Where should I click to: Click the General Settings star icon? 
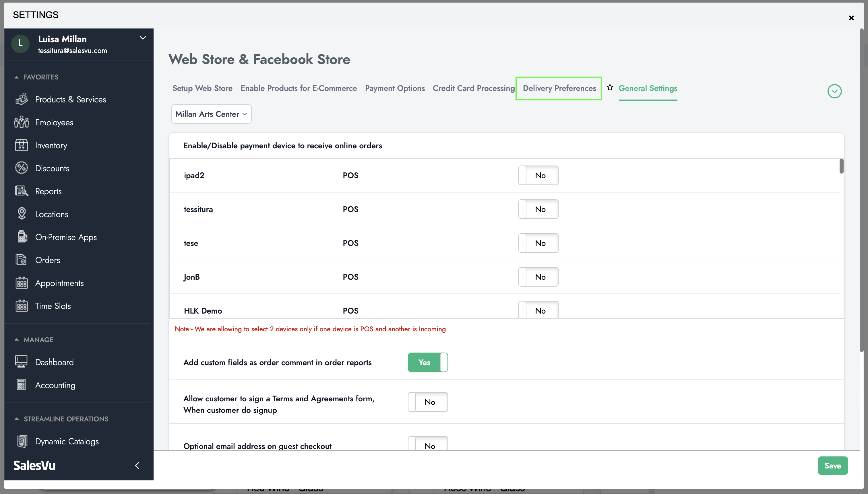pyautogui.click(x=610, y=87)
